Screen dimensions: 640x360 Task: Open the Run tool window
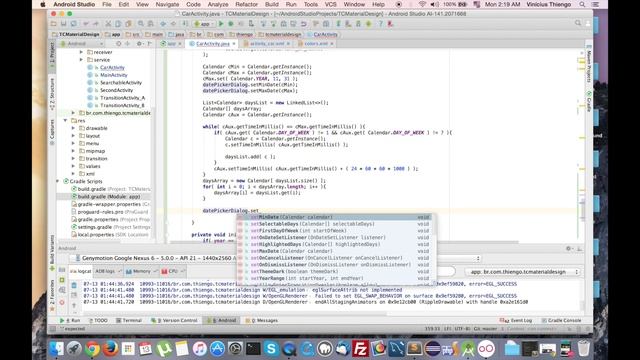tap(70, 320)
